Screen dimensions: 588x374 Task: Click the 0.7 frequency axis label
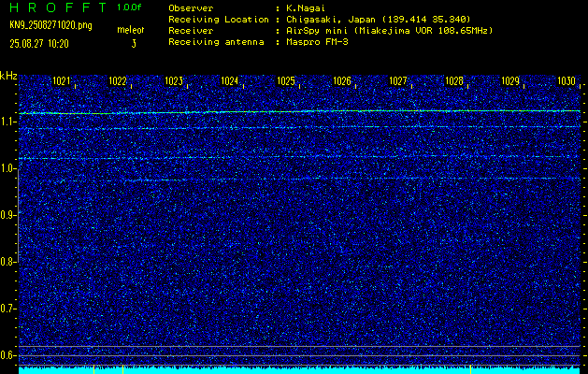tap(7, 309)
